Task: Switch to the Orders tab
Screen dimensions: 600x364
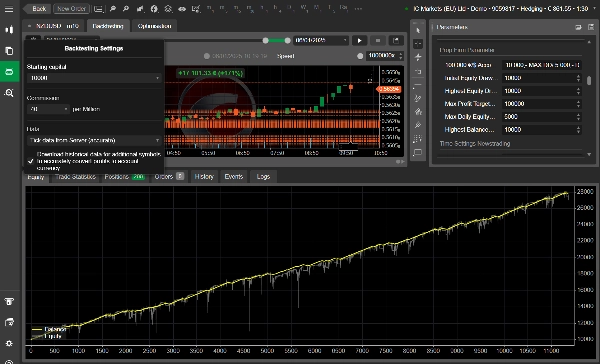Action: [x=169, y=177]
